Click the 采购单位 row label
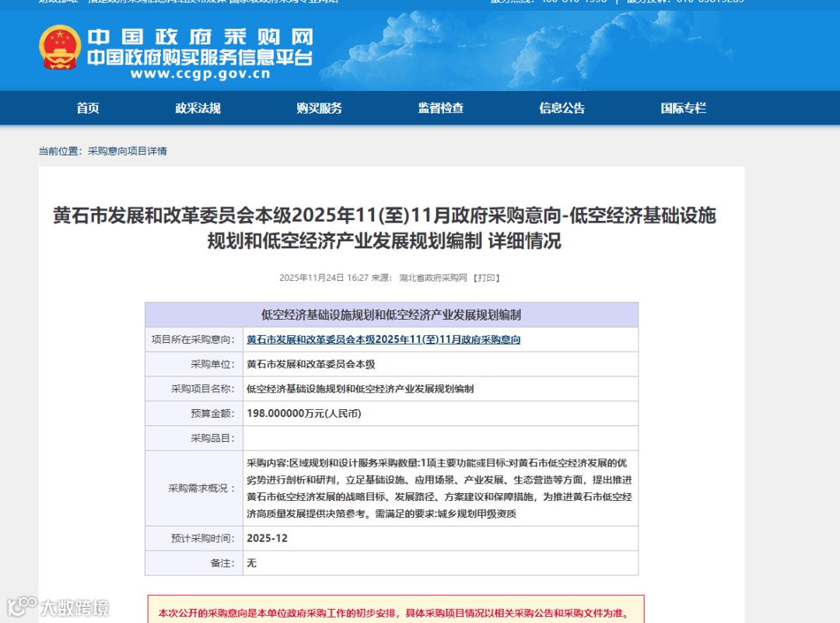 212,364
